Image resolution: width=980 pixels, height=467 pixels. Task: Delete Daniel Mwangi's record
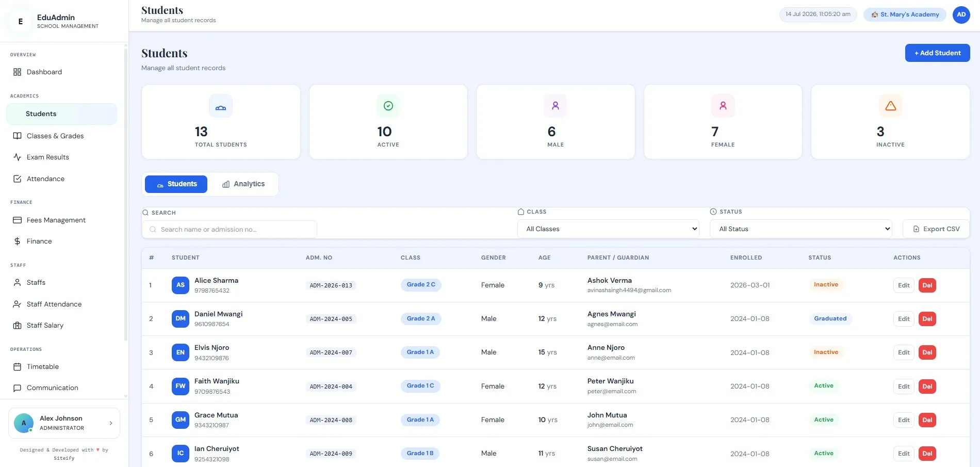(x=927, y=319)
